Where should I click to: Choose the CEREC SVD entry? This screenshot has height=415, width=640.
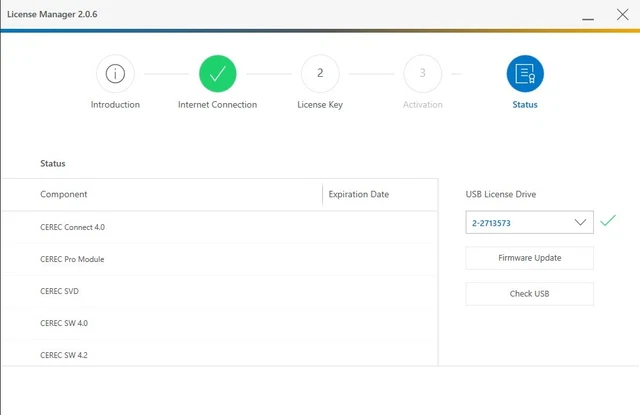point(59,291)
